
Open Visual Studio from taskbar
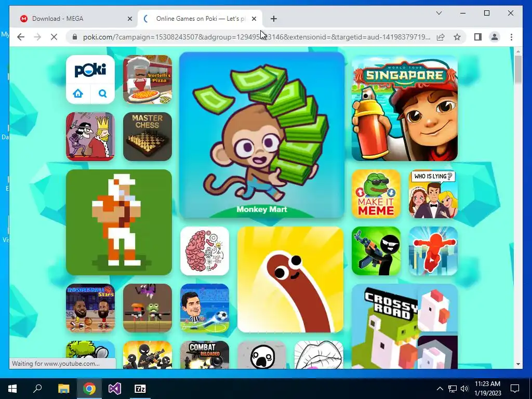click(115, 389)
